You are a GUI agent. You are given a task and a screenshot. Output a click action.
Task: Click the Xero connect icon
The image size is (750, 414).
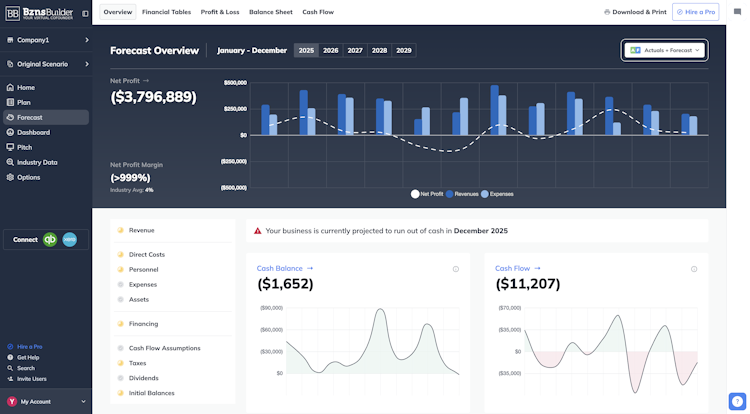click(x=69, y=240)
